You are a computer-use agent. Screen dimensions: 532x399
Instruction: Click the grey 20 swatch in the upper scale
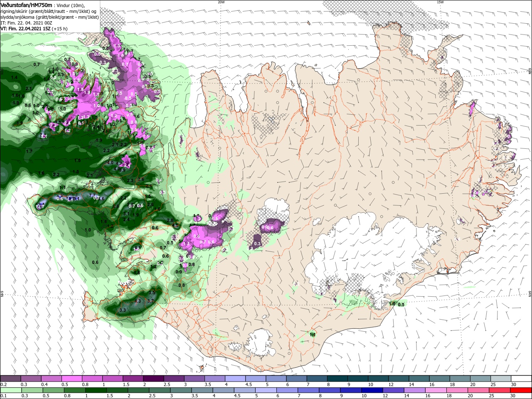(480, 379)
